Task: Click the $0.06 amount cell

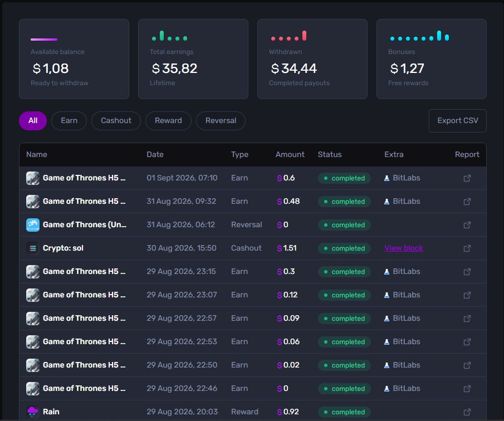Action: point(288,341)
